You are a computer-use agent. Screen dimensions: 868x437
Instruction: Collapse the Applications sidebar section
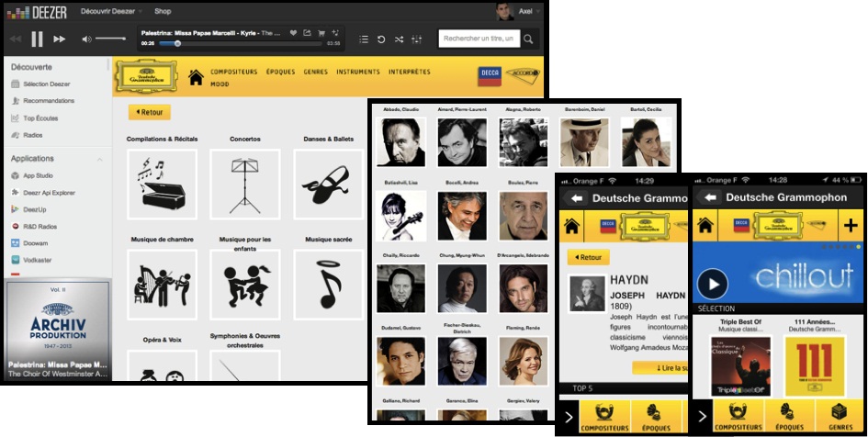(101, 159)
